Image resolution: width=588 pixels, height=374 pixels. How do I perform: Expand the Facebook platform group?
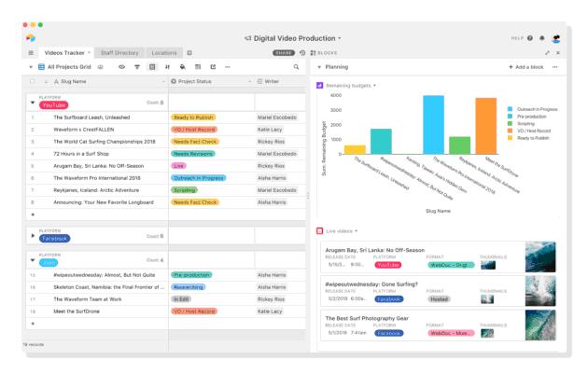(x=33, y=236)
